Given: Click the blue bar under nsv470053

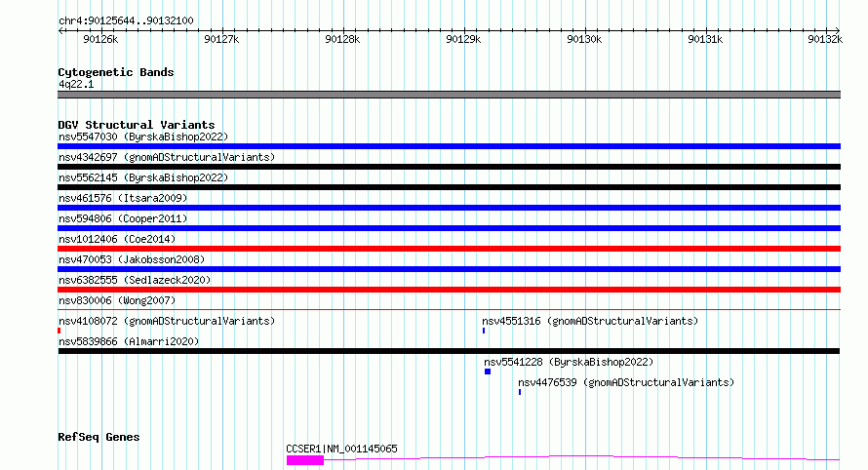Looking at the screenshot, I should pos(449,269).
